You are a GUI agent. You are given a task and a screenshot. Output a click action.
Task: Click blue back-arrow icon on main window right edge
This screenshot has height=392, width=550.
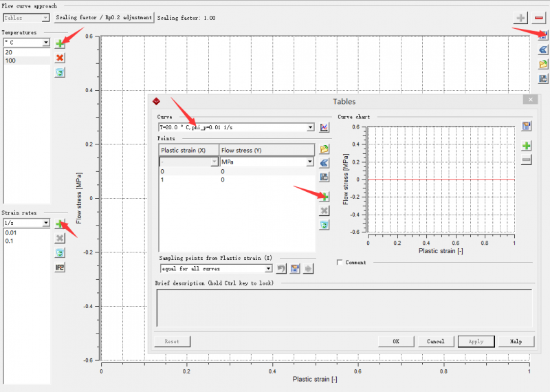click(543, 50)
